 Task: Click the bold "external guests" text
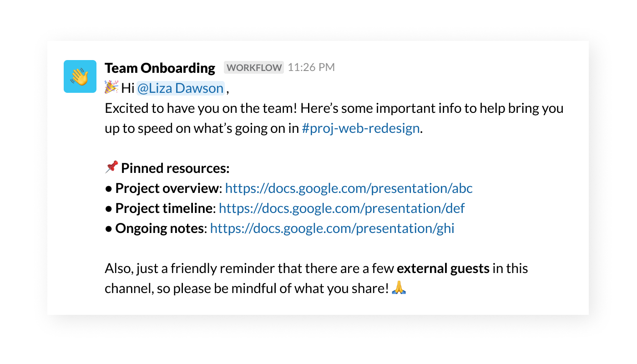pos(443,268)
